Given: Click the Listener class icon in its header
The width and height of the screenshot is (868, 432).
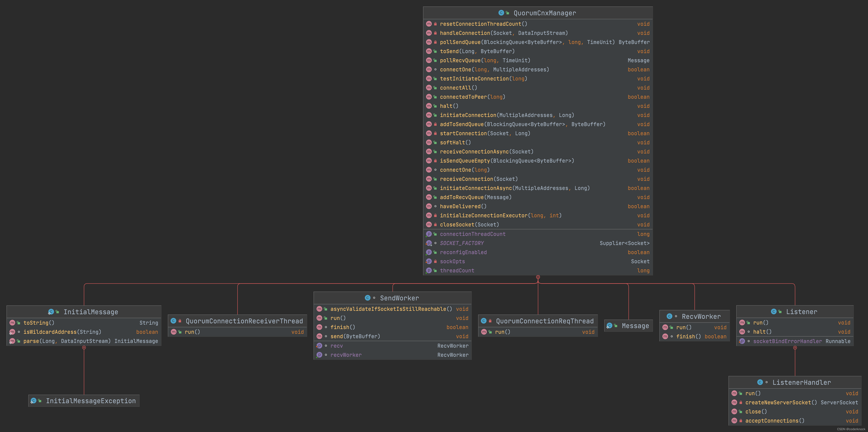Looking at the screenshot, I should (x=774, y=312).
